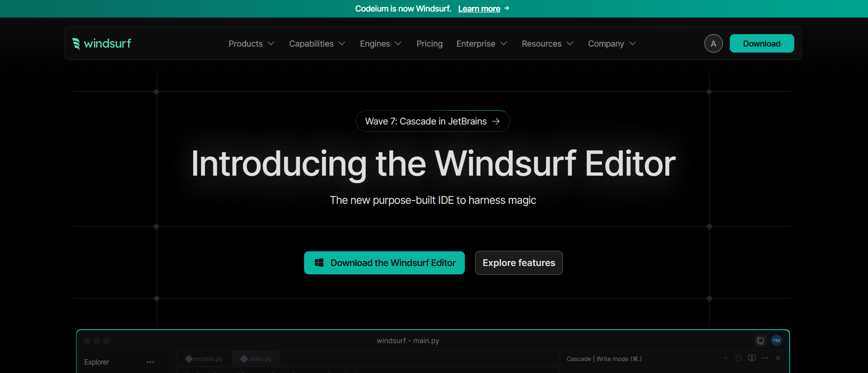
Task: Expand the Company dropdown chevron
Action: coord(633,43)
